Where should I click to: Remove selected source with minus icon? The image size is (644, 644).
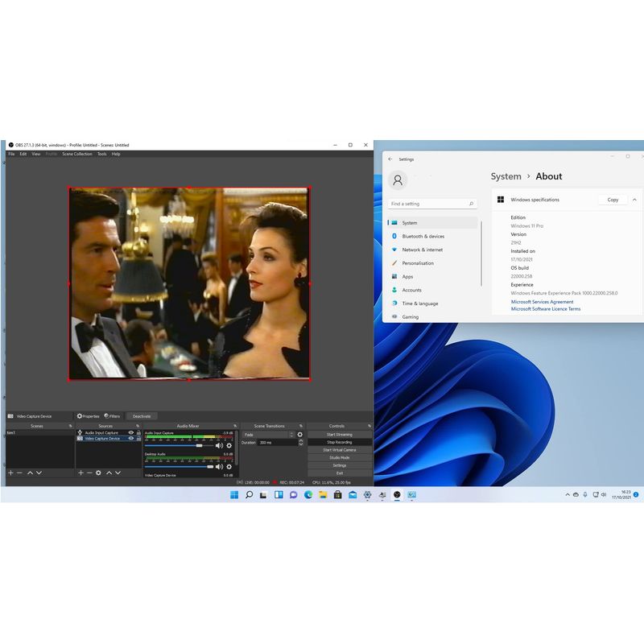click(x=89, y=473)
